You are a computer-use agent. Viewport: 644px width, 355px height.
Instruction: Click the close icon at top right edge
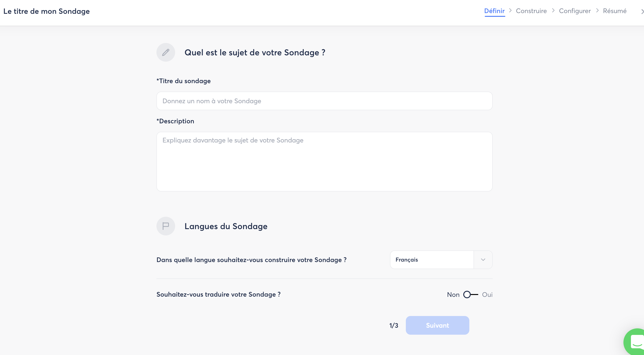pyautogui.click(x=642, y=11)
